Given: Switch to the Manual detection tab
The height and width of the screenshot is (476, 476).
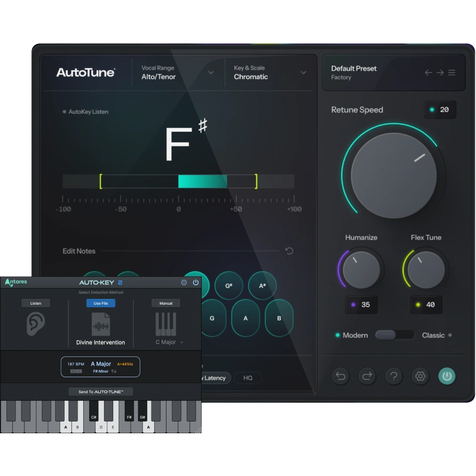Looking at the screenshot, I should (165, 303).
